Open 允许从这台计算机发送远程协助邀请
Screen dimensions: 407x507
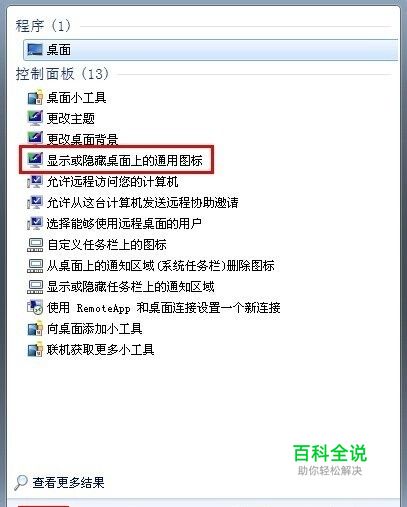tap(142, 202)
